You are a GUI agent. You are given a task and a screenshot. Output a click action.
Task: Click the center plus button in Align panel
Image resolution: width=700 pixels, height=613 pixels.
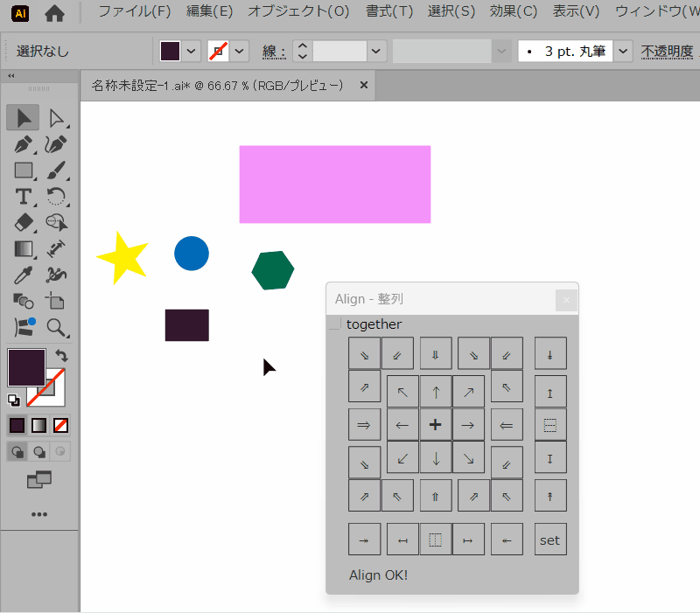click(436, 425)
